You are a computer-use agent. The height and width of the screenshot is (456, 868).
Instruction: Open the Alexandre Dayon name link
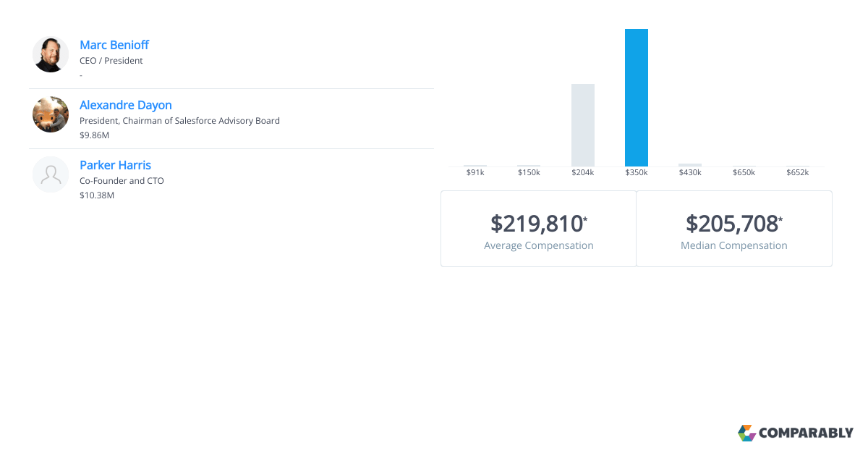(x=125, y=105)
